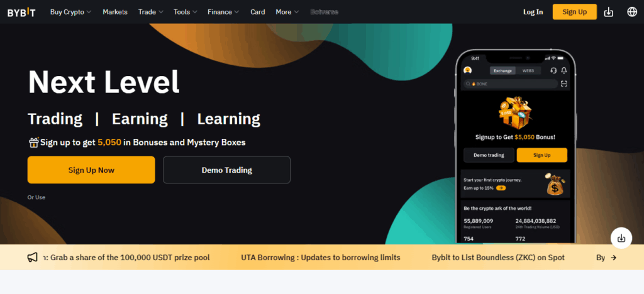The width and height of the screenshot is (644, 294).
Task: Click Demo trading button on phone mockup
Action: [x=489, y=155]
